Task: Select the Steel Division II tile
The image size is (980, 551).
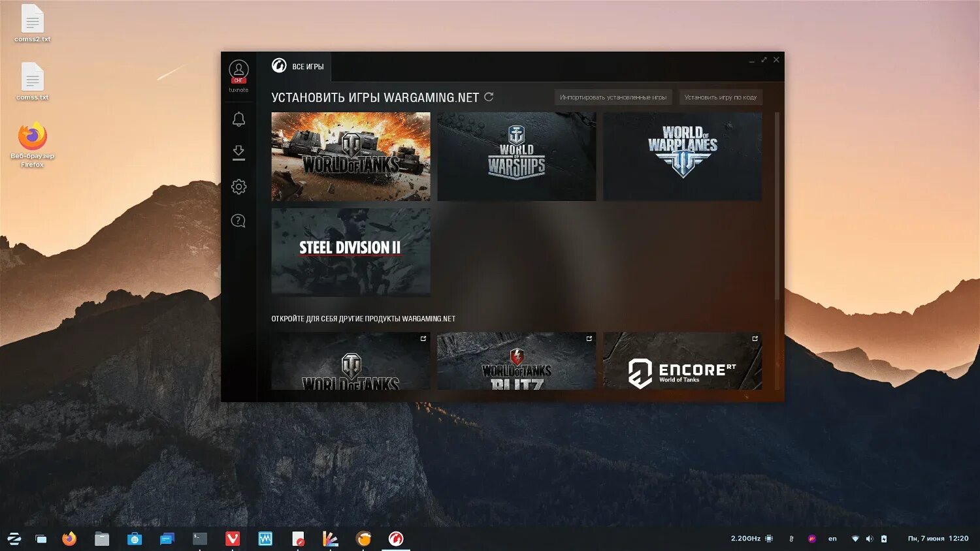Action: (x=351, y=252)
